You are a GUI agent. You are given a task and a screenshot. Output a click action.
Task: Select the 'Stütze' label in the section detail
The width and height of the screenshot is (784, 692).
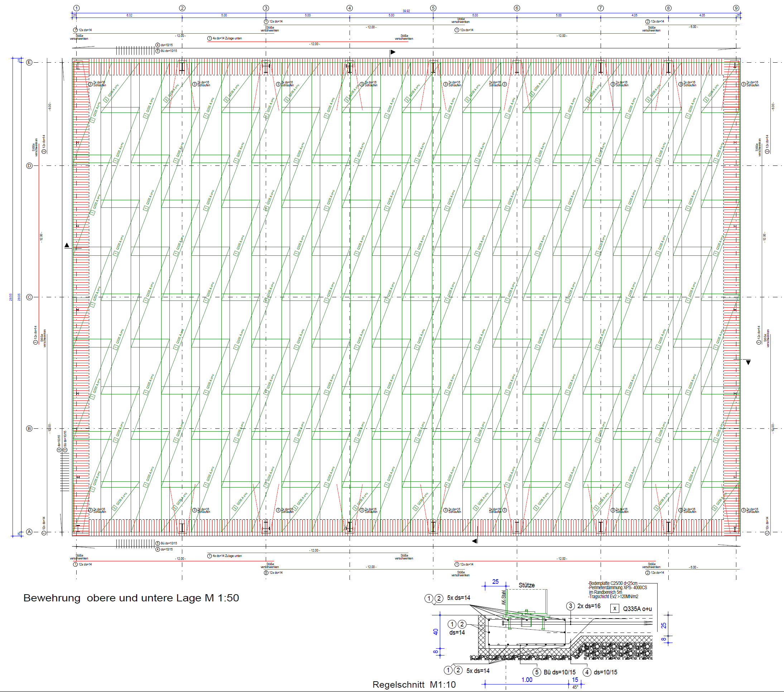pos(526,585)
